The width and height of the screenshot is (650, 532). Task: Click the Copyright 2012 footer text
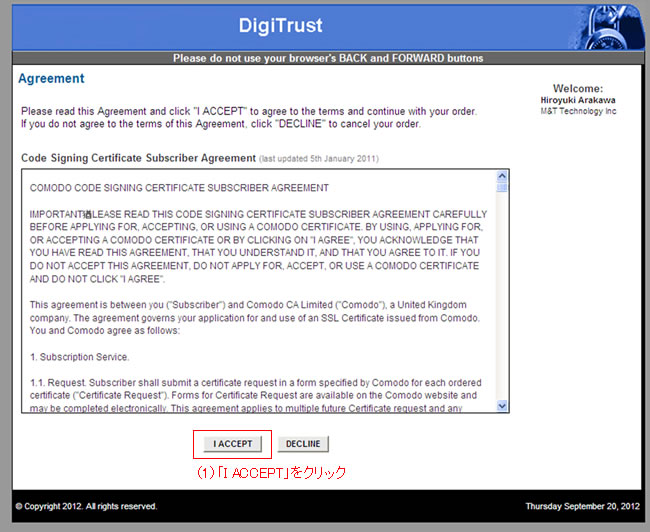pyautogui.click(x=86, y=506)
